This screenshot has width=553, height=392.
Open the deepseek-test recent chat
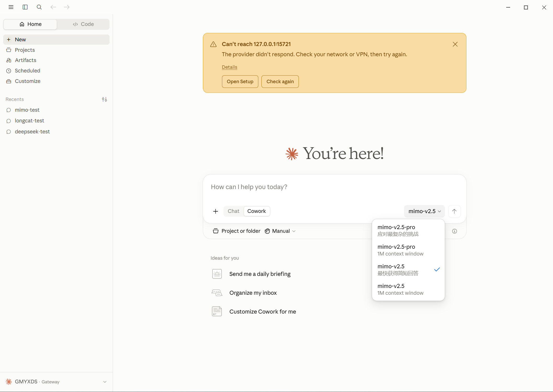(56, 132)
